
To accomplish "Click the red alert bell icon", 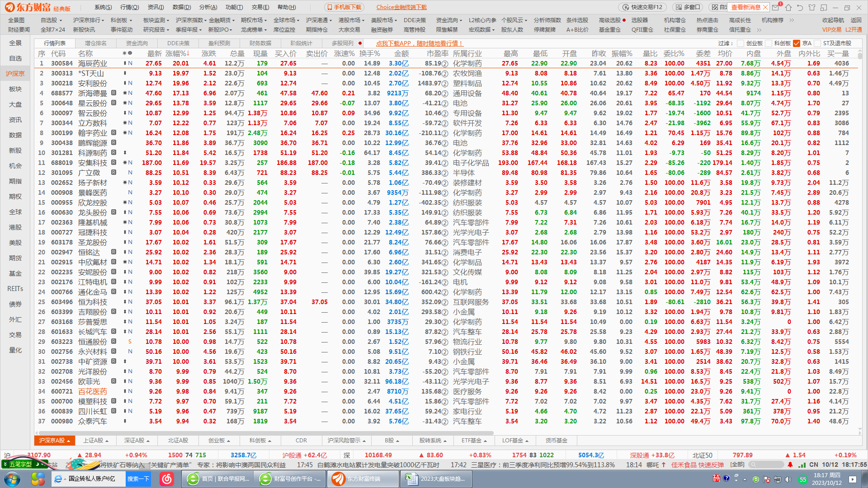I will 790,465.
